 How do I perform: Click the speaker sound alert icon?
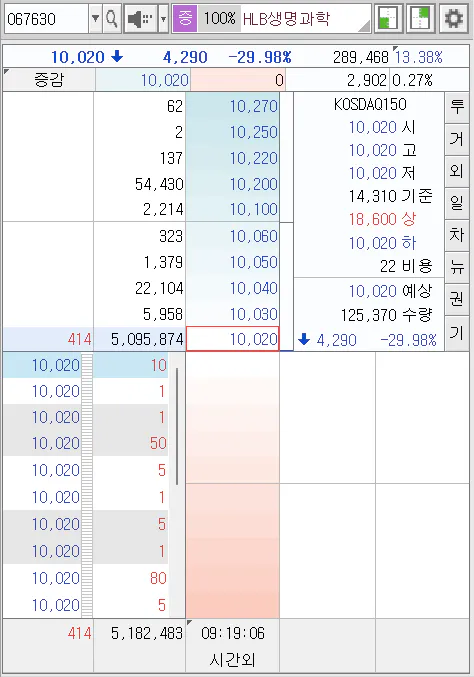coord(141,19)
